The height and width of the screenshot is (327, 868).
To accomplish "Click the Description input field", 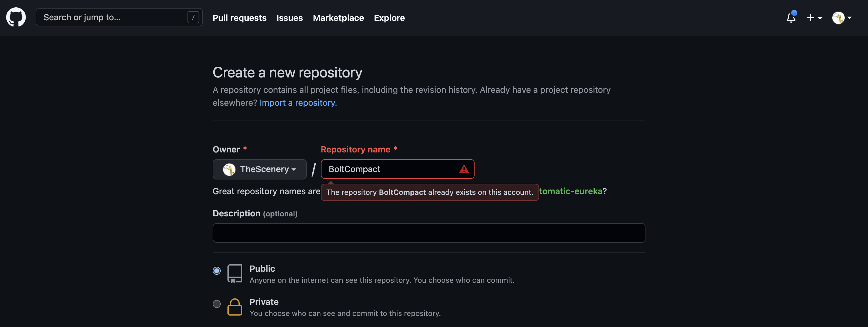I will click(x=428, y=233).
